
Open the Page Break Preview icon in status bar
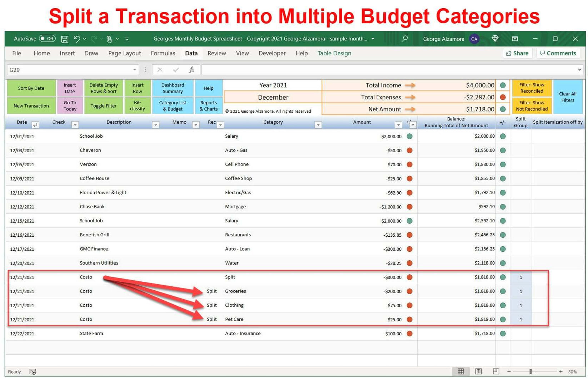496,371
